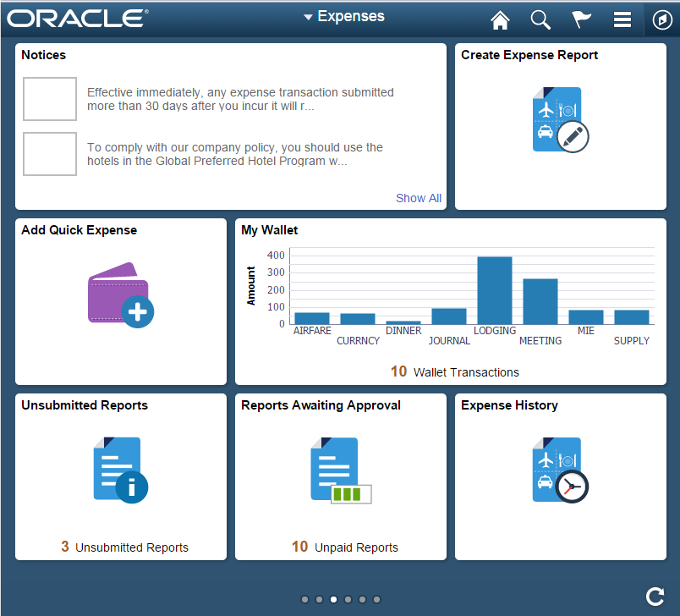Click the Create Expense Report title
Screen dimensions: 680x616
click(x=529, y=55)
